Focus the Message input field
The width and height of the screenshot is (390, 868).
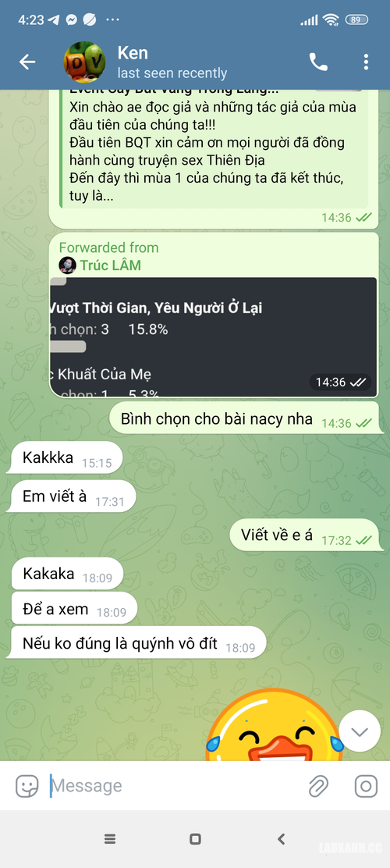pos(174,785)
